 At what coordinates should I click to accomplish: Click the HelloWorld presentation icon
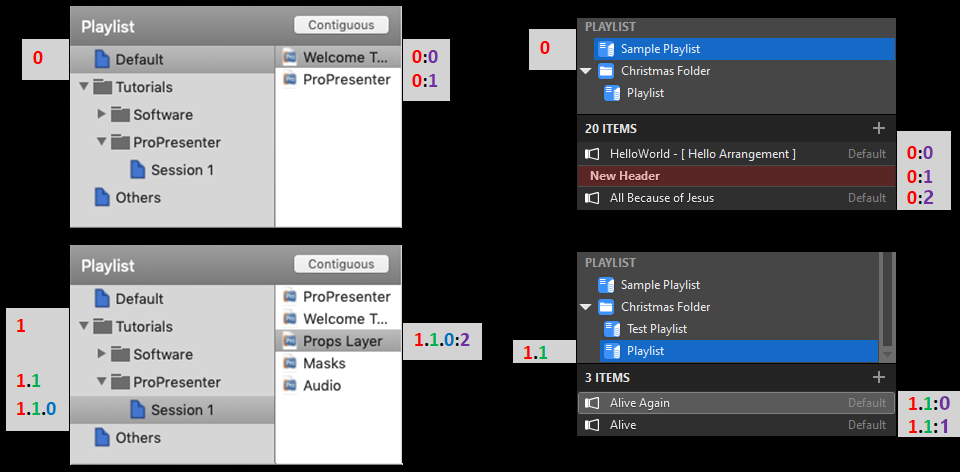(x=593, y=154)
